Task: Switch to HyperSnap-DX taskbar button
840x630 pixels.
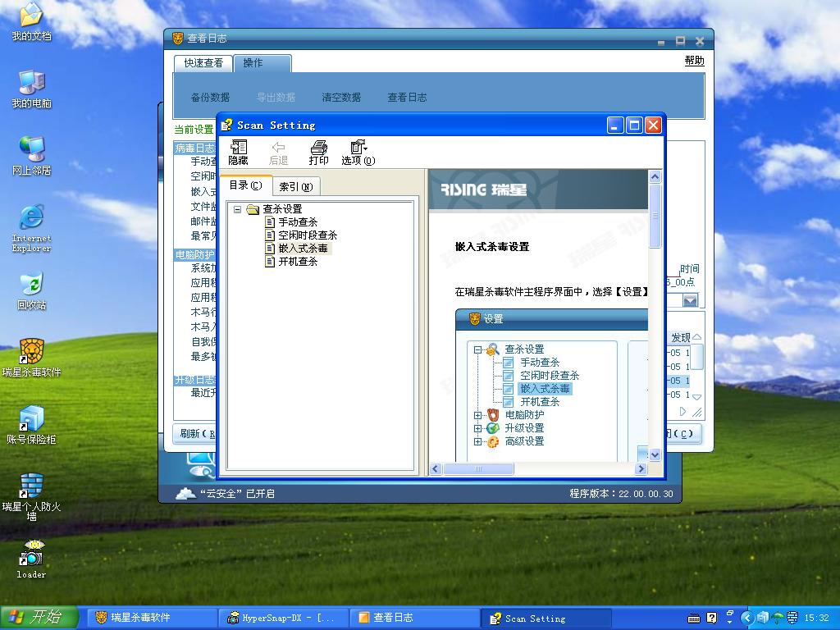Action: pyautogui.click(x=283, y=618)
